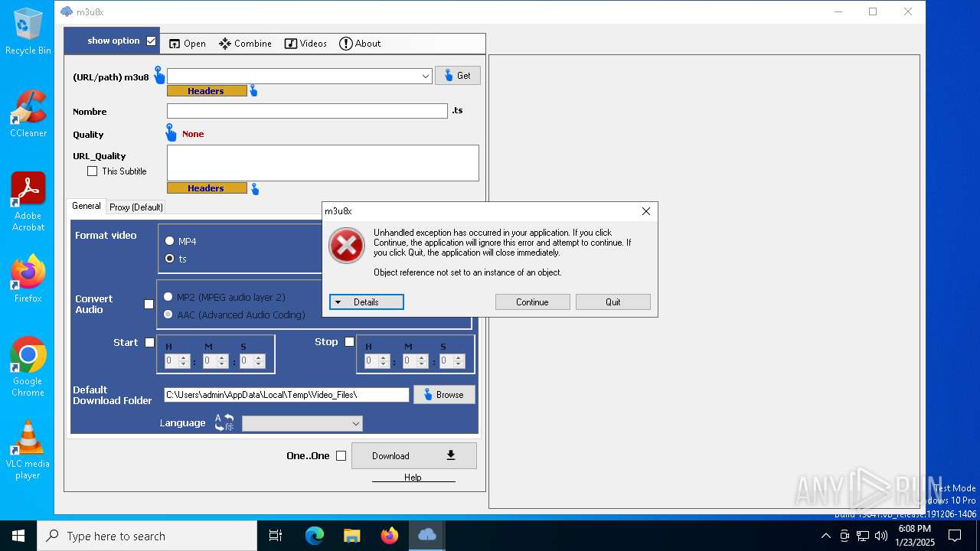The image size is (980, 551).
Task: Click hand icon next to lower Headers button
Action: (255, 189)
